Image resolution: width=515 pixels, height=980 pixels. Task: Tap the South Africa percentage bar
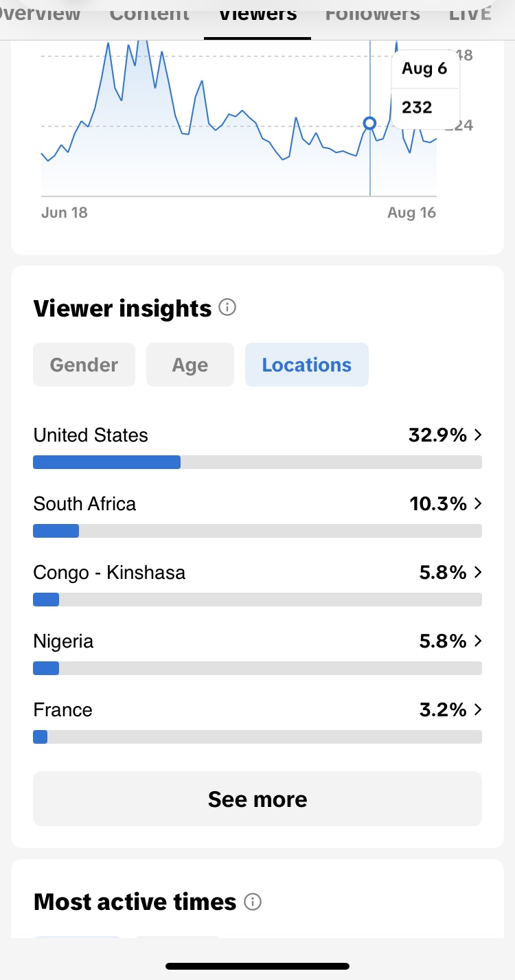pyautogui.click(x=257, y=531)
